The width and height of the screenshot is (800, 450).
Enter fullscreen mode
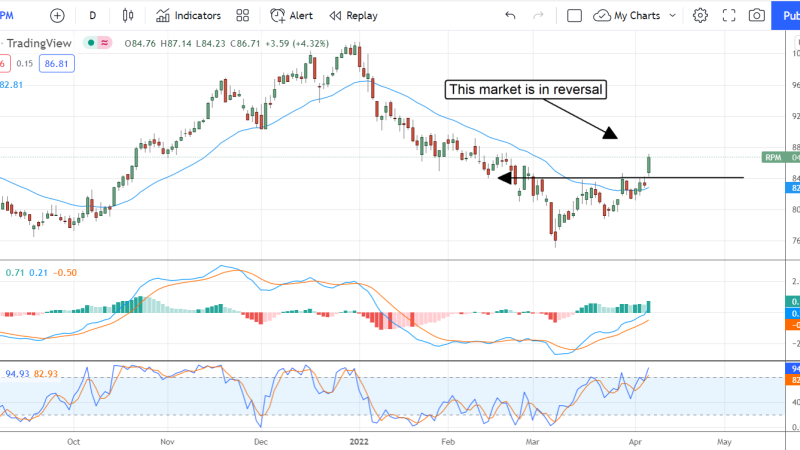pos(728,16)
